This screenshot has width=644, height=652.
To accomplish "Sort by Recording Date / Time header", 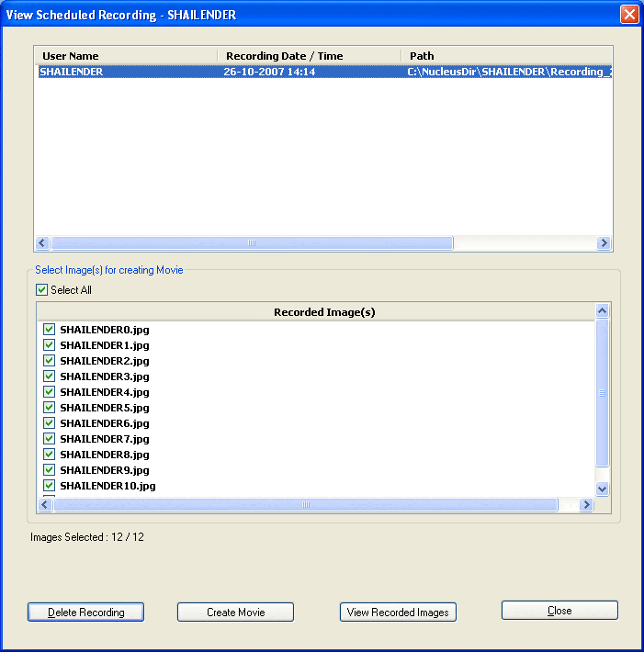I will coord(310,56).
